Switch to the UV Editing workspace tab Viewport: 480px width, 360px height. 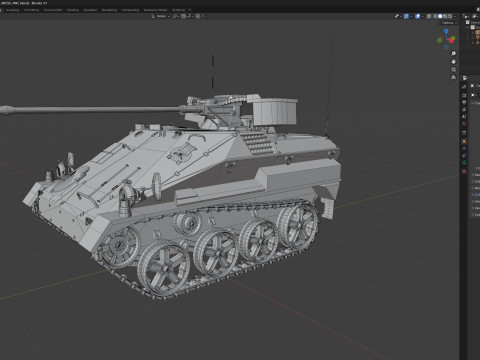coord(31,10)
